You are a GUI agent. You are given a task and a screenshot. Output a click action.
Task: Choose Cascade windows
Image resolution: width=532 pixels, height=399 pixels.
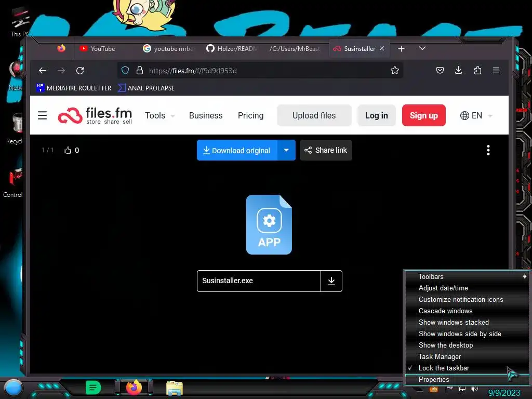tap(467, 311)
